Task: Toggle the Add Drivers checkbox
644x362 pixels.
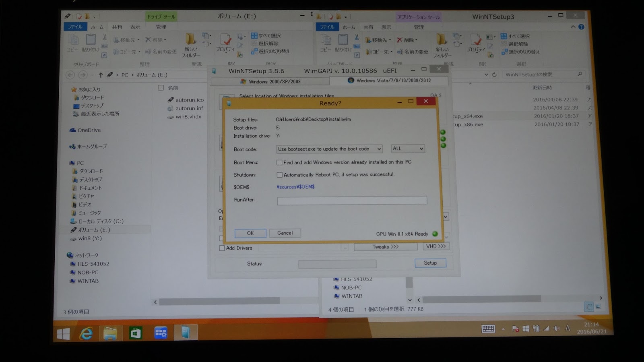Action: [x=222, y=248]
